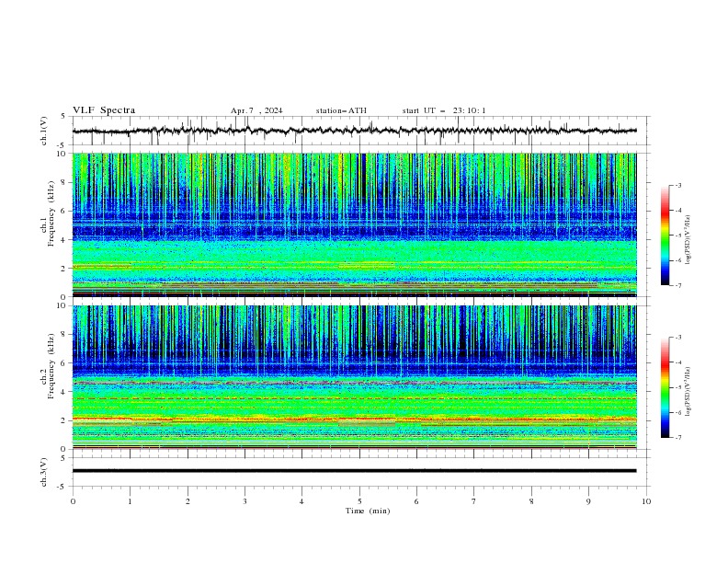Click the time axis tick label '8'
728x563 pixels.
(531, 501)
